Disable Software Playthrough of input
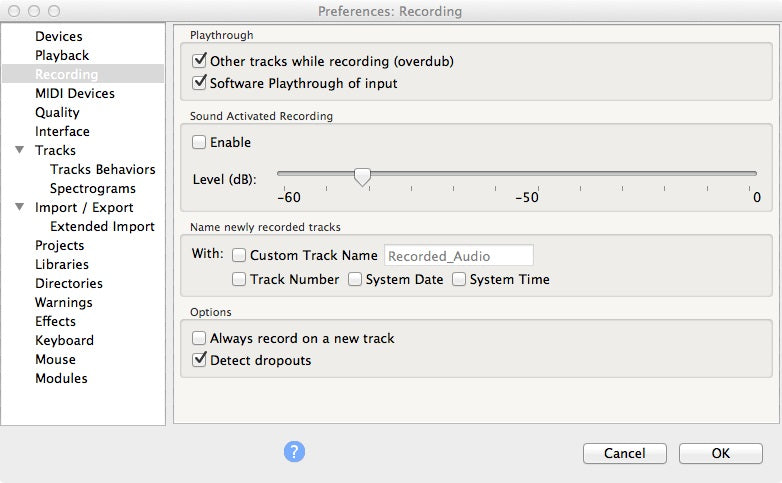 pyautogui.click(x=200, y=83)
